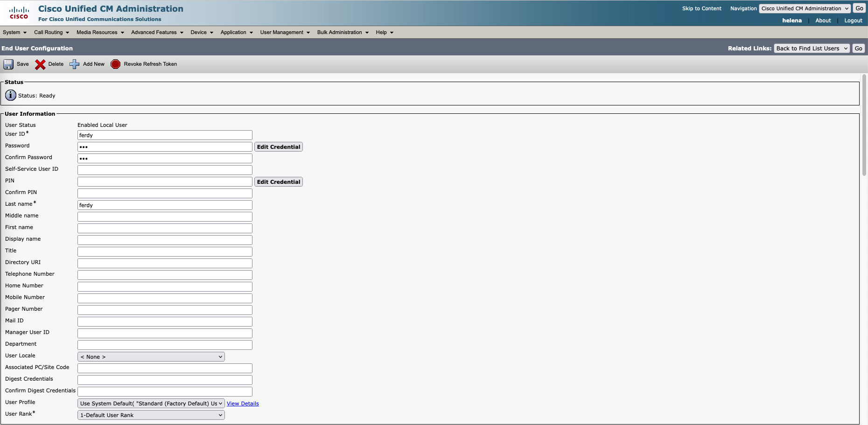Viewport: 868px width, 425px height.
Task: Open the Call Routing menu
Action: point(51,32)
